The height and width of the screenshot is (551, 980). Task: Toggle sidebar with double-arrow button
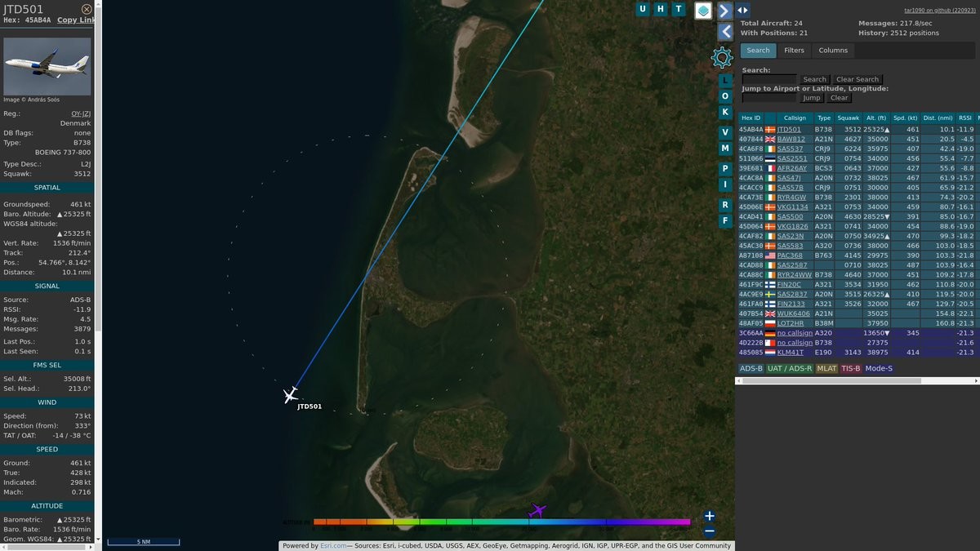coord(742,11)
